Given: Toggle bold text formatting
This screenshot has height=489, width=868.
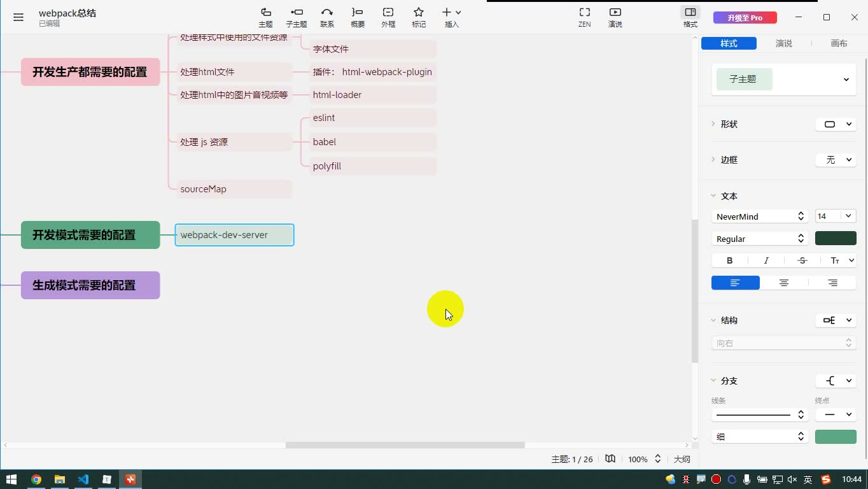Looking at the screenshot, I should point(729,260).
